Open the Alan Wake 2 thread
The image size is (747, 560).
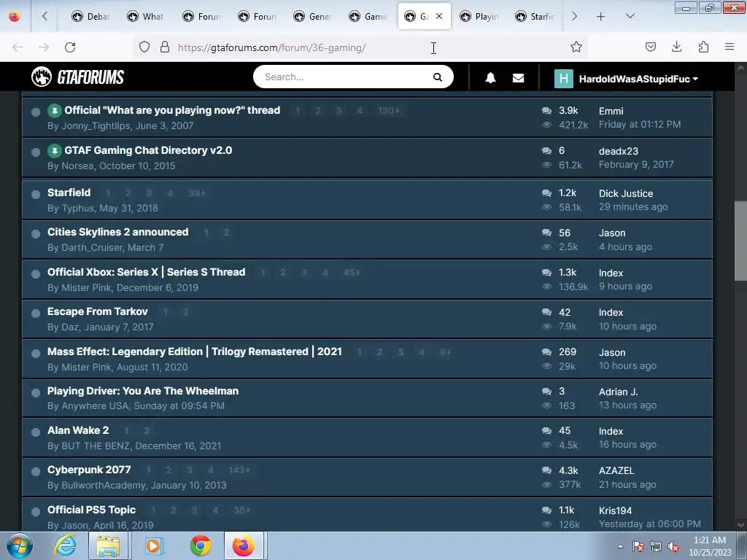(78, 430)
